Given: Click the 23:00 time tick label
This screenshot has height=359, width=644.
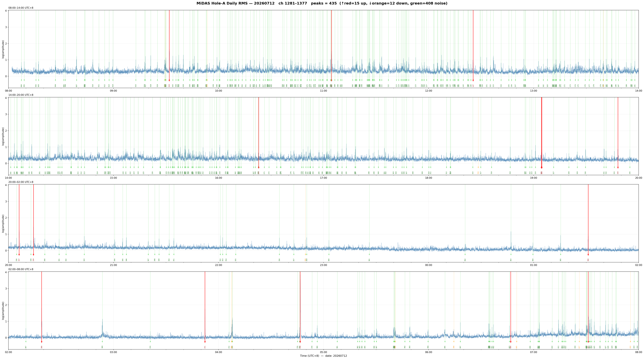Looking at the screenshot, I should tap(323, 265).
